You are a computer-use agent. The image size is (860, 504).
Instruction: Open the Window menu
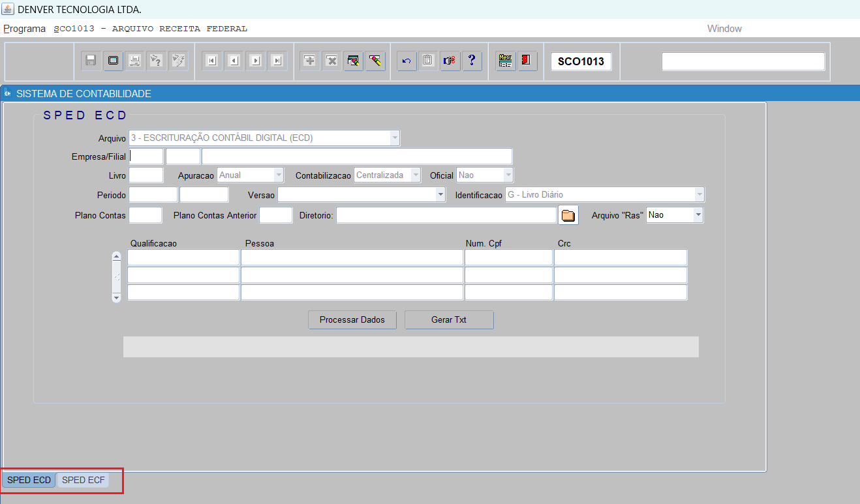[724, 29]
